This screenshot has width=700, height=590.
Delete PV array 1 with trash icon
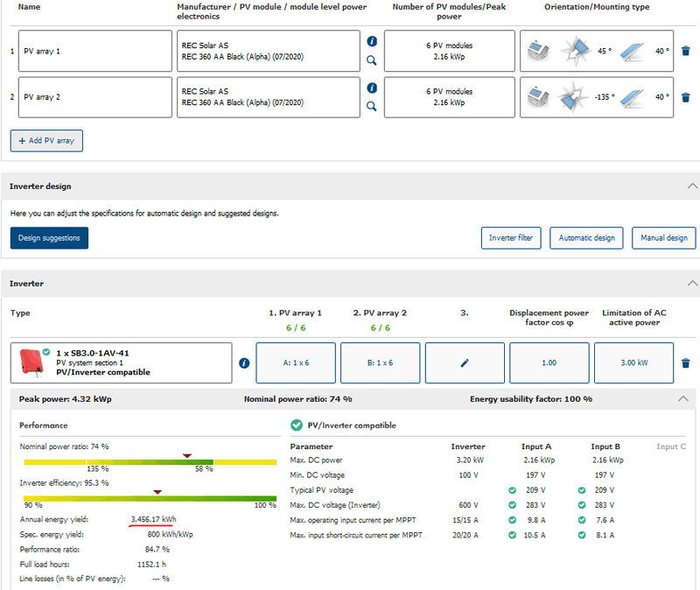click(x=686, y=52)
